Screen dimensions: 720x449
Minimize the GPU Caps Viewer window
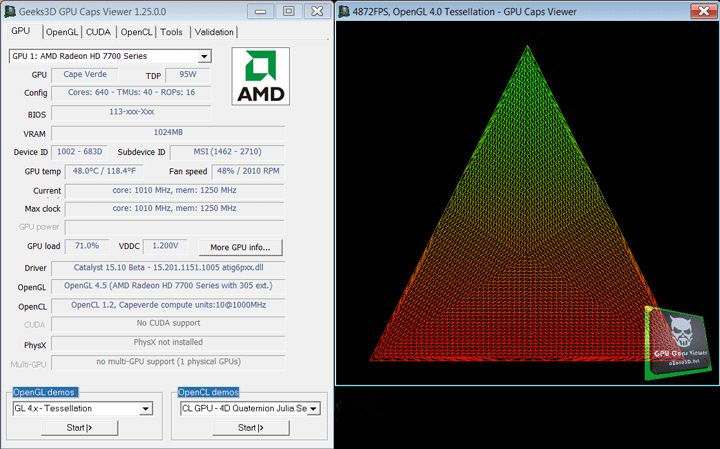(x=260, y=11)
